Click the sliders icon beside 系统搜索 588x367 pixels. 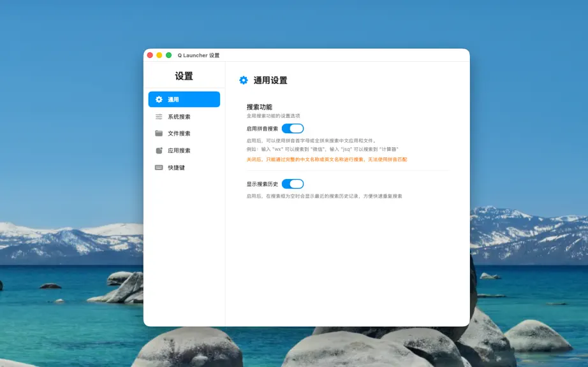[x=159, y=117]
